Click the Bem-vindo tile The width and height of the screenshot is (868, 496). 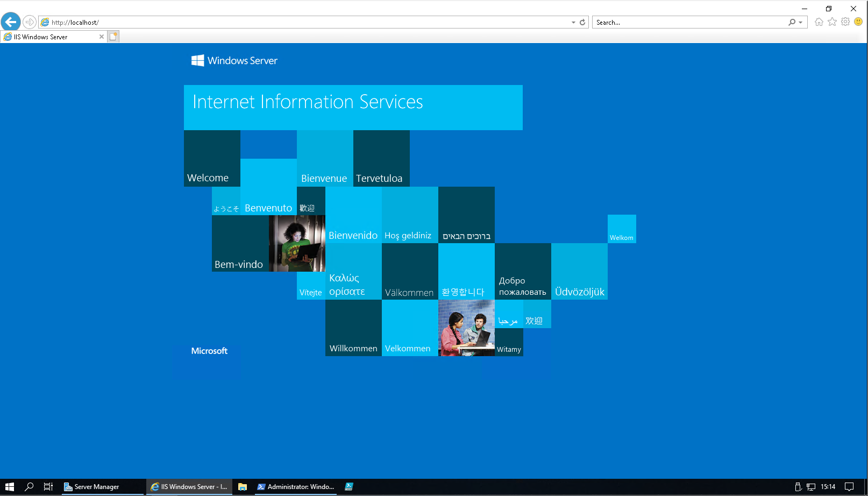(240, 243)
